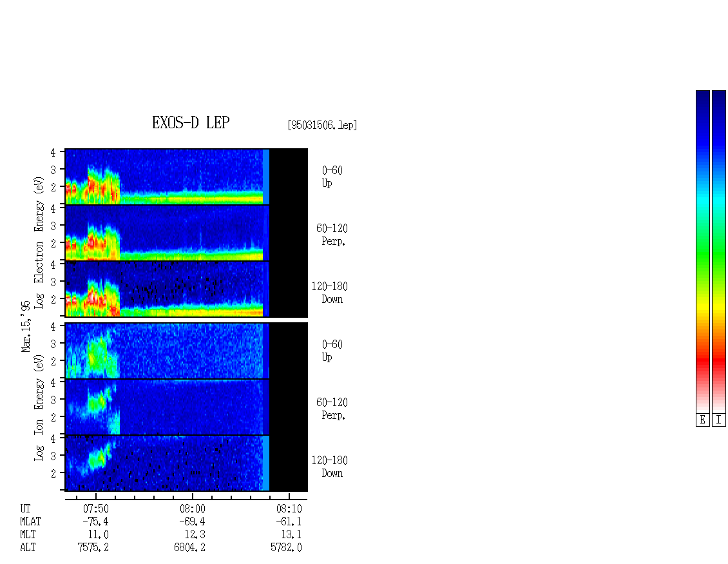The image size is (728, 564).
Task: Click the 120-180 Down label for electrons
Action: [330, 293]
